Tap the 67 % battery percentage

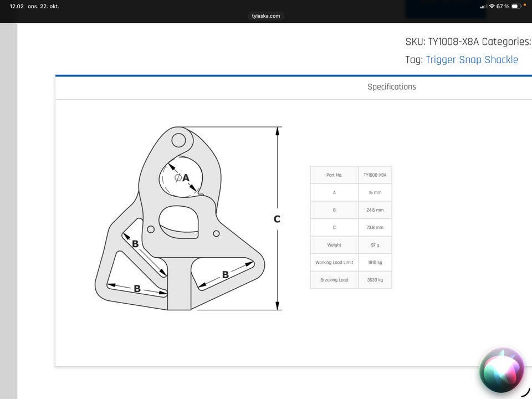click(x=503, y=7)
